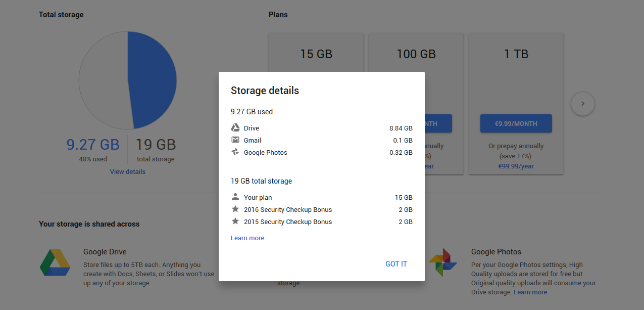The width and height of the screenshot is (644, 310).
Task: Click the blue pie chart of storage used
Action: coord(152,81)
